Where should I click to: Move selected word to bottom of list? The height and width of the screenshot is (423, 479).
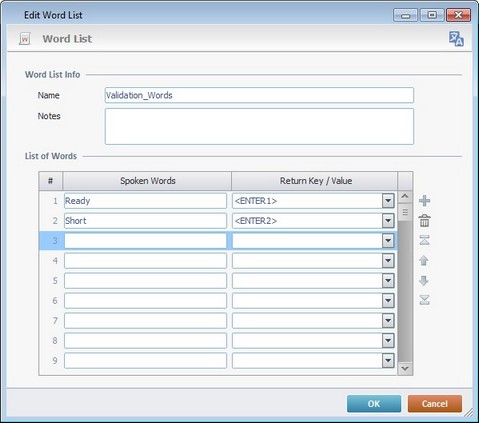(x=424, y=300)
